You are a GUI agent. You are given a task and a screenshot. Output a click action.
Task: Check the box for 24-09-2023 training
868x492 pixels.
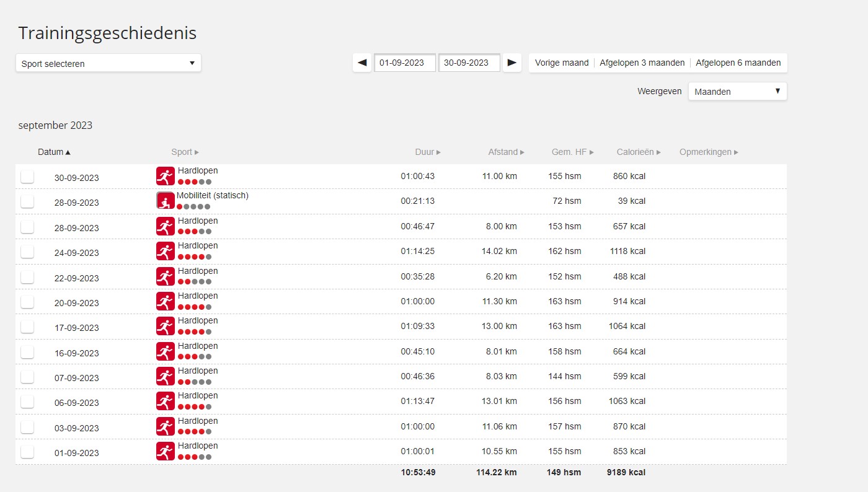(x=27, y=252)
